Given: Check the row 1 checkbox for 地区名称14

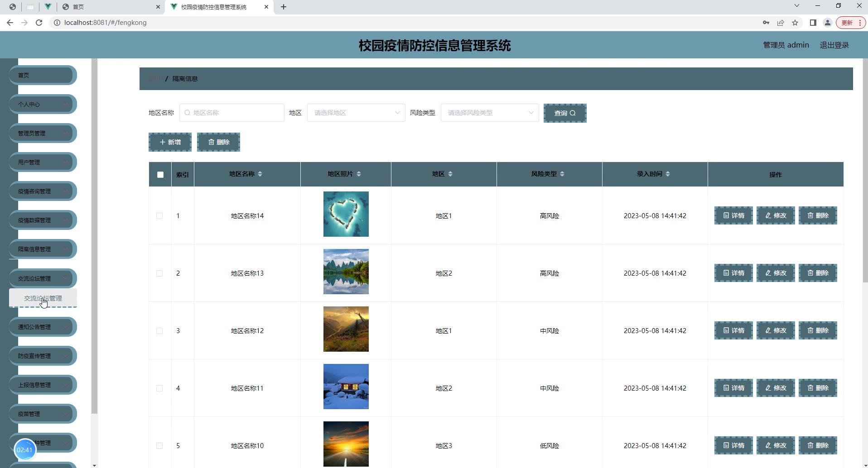Looking at the screenshot, I should click(x=159, y=216).
